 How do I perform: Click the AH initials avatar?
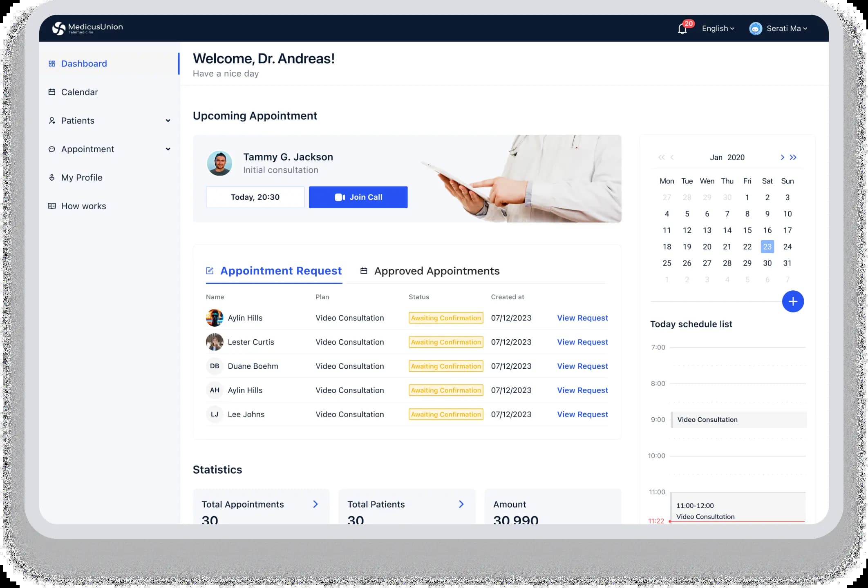215,390
